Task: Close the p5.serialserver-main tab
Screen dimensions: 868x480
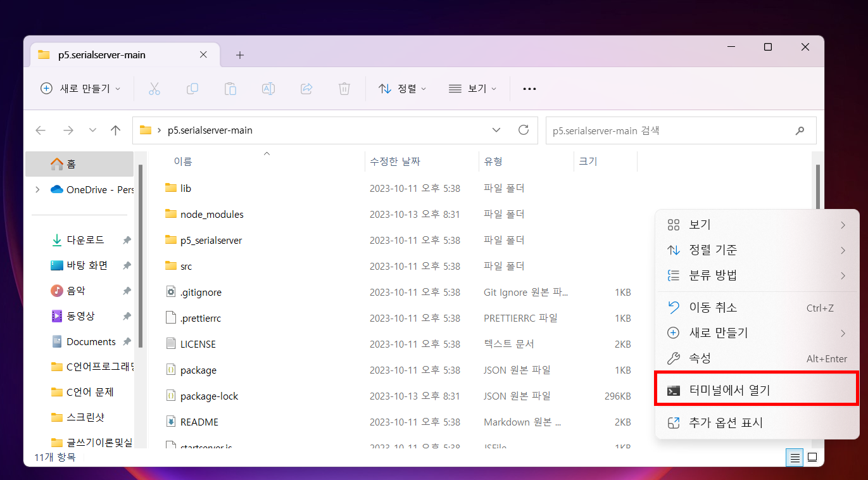Action: point(203,54)
